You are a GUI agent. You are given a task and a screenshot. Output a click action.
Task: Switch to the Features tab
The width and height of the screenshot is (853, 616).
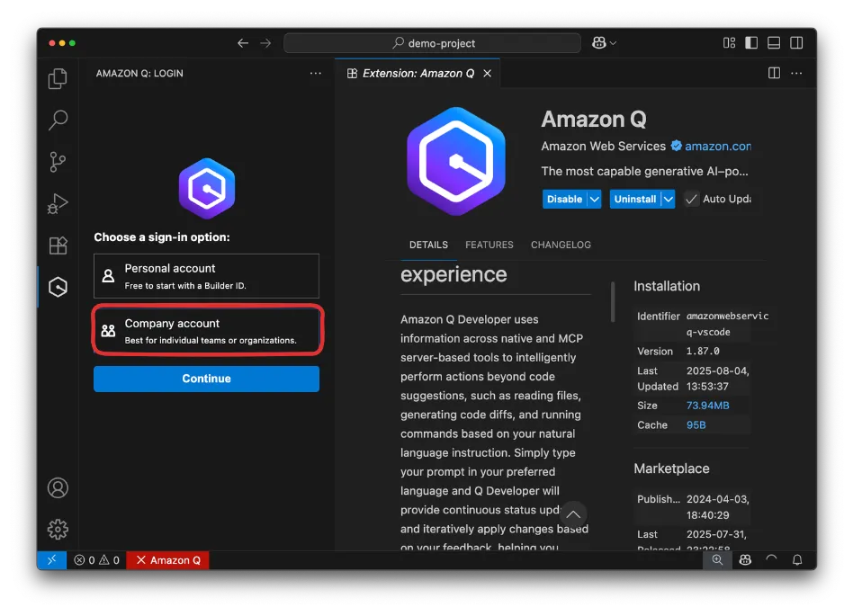pyautogui.click(x=489, y=245)
